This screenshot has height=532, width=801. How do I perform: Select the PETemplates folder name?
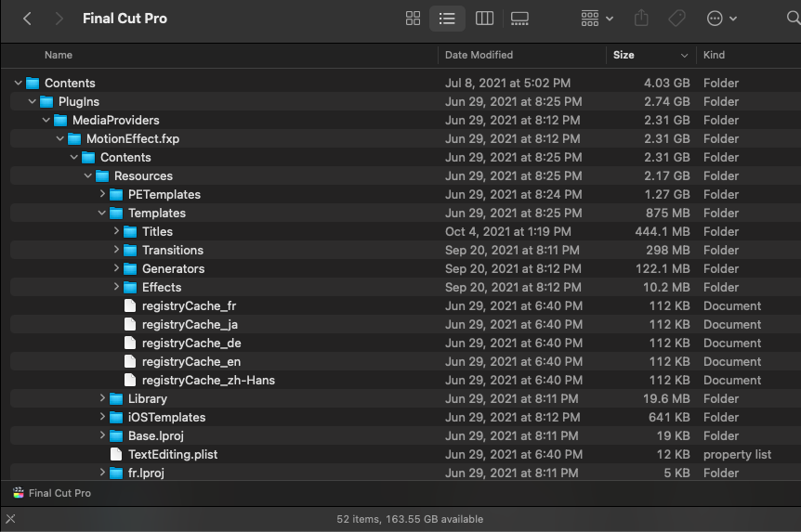(164, 195)
